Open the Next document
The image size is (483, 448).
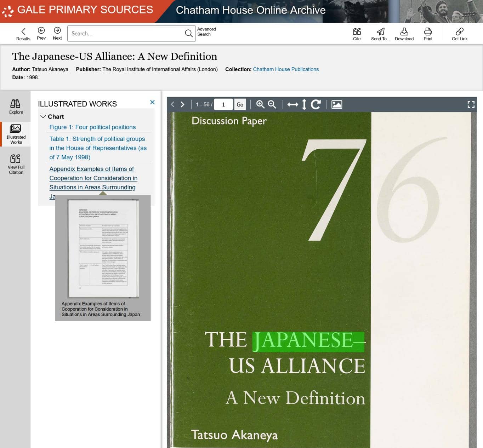coord(57,33)
